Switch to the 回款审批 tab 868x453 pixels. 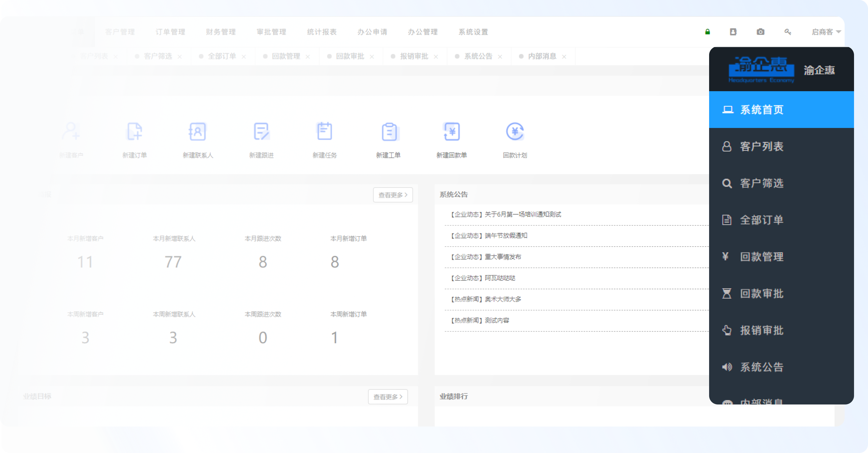pos(350,56)
